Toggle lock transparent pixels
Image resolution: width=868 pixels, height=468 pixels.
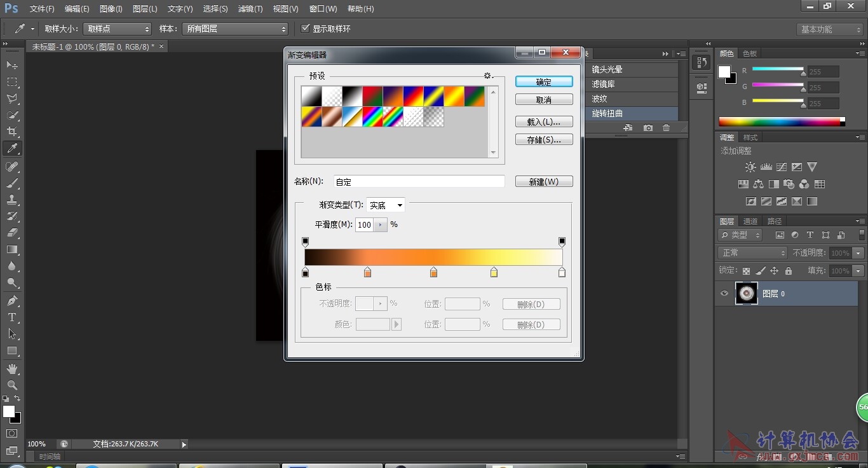[x=747, y=271]
